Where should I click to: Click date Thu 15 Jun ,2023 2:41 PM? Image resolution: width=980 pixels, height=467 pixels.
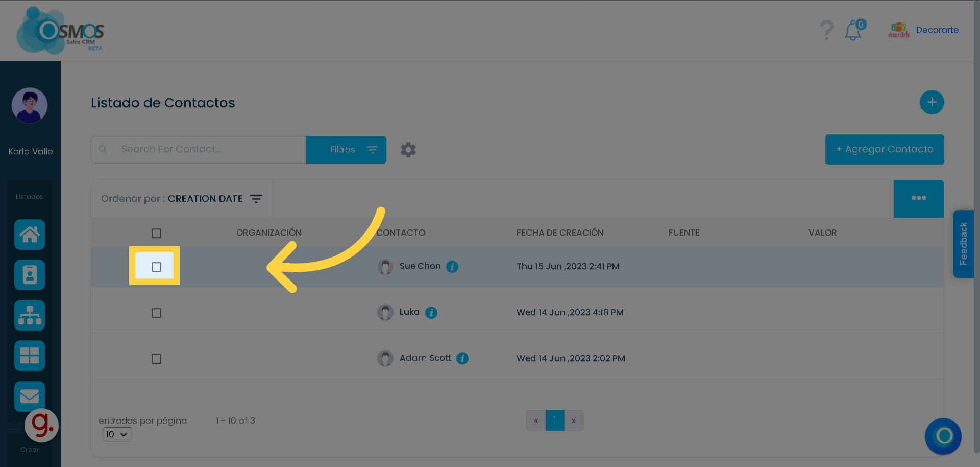tap(568, 266)
